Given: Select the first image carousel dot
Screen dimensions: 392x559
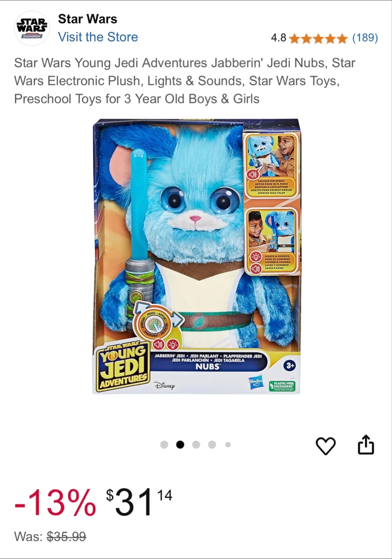Looking at the screenshot, I should pos(164,444).
